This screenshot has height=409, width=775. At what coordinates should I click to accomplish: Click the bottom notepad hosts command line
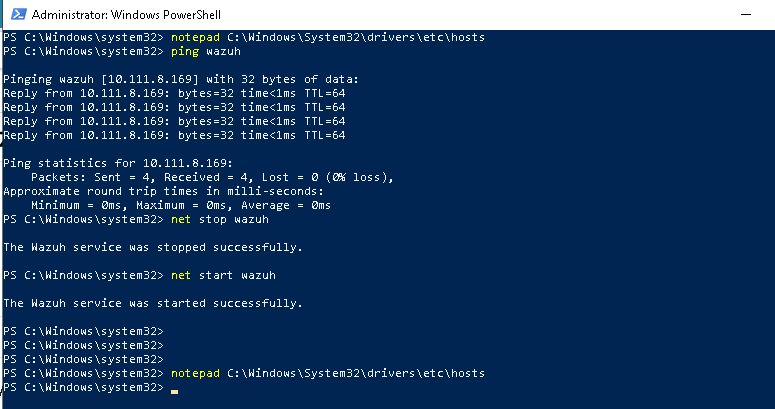click(244, 373)
